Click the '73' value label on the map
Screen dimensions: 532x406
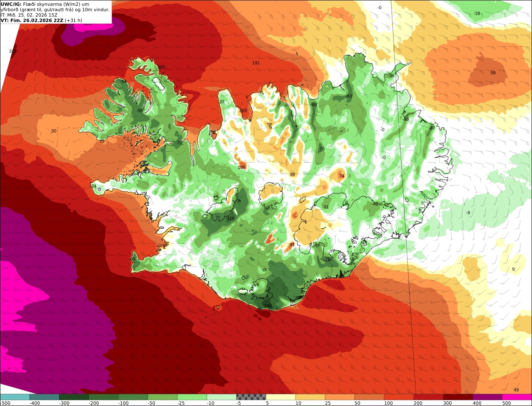[x=102, y=141]
